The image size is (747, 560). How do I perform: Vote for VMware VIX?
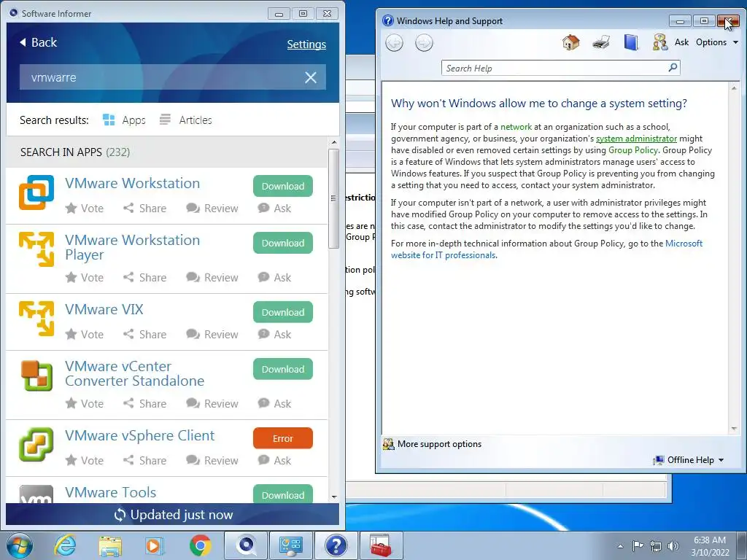(x=85, y=334)
